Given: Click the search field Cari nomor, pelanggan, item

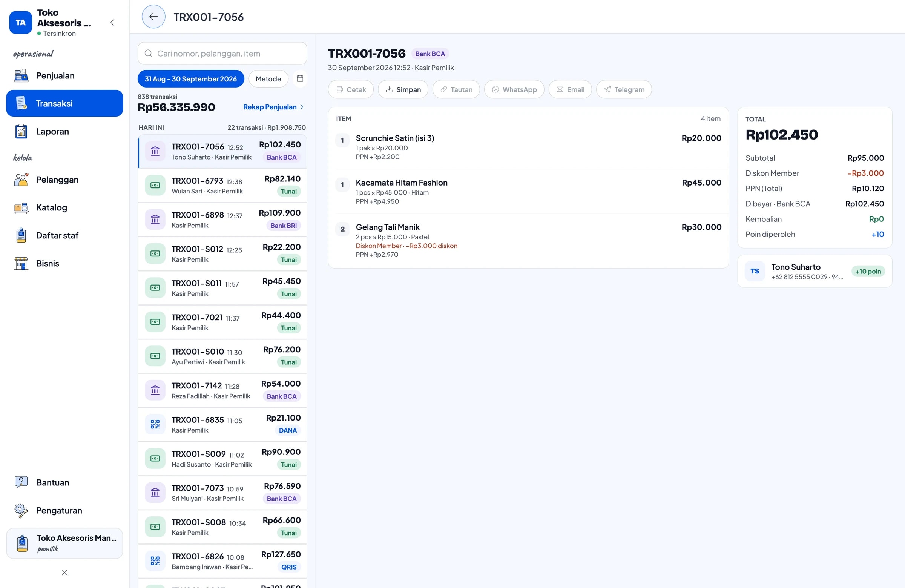Looking at the screenshot, I should point(222,53).
